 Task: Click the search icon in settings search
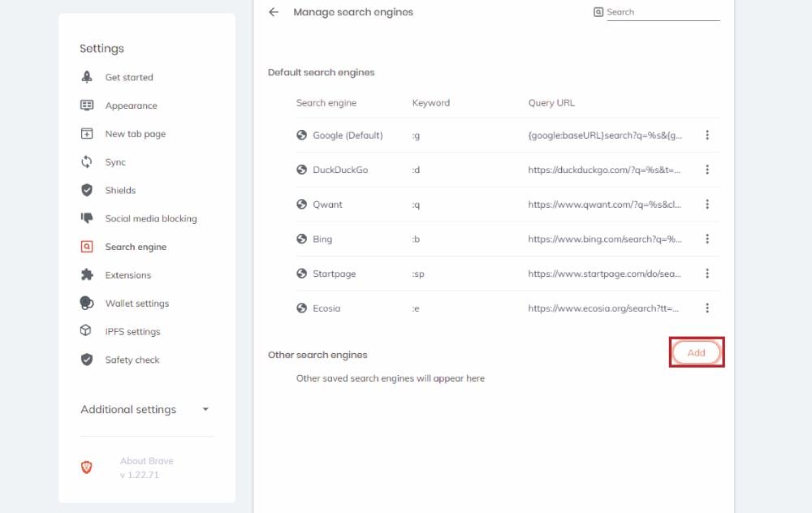click(x=598, y=12)
